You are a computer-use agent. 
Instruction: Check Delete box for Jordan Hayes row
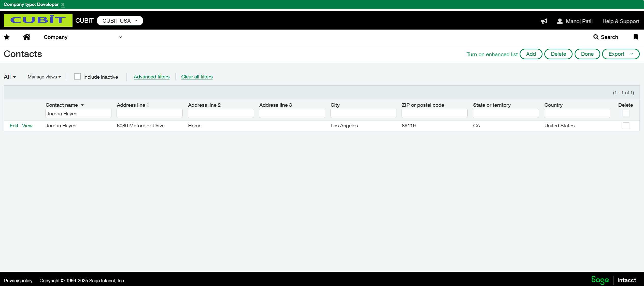pos(626,126)
